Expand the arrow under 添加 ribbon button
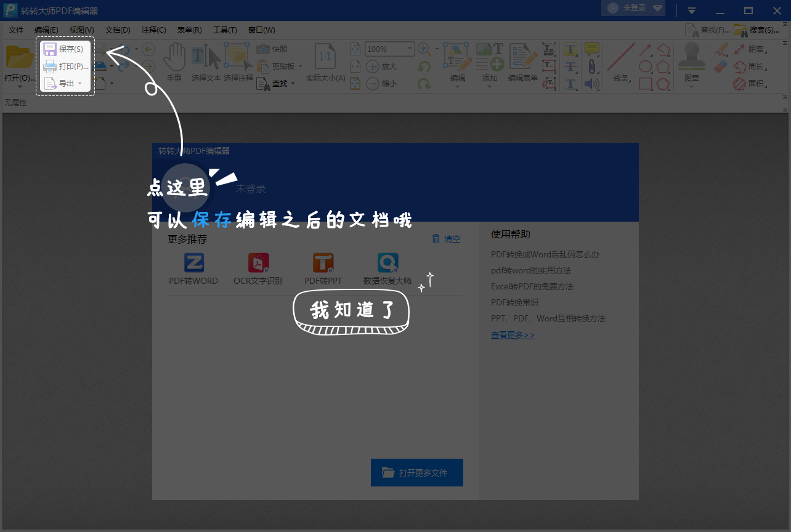Viewport: 791px width, 532px height. 490,87
